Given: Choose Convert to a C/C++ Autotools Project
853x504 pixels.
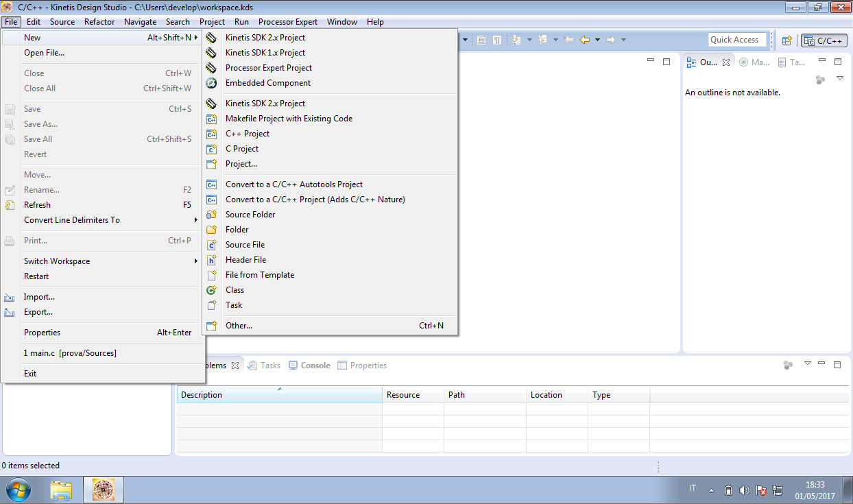Looking at the screenshot, I should [x=331, y=184].
